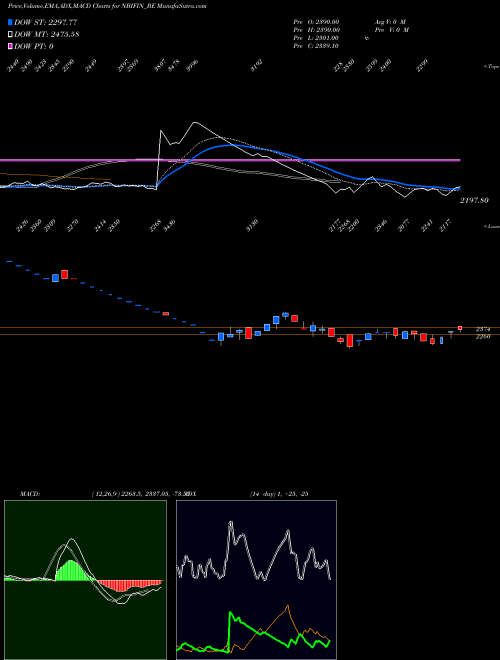Select the 'DOW MT: 2475.58' legend text
The height and width of the screenshot is (660, 500).
click(x=47, y=34)
